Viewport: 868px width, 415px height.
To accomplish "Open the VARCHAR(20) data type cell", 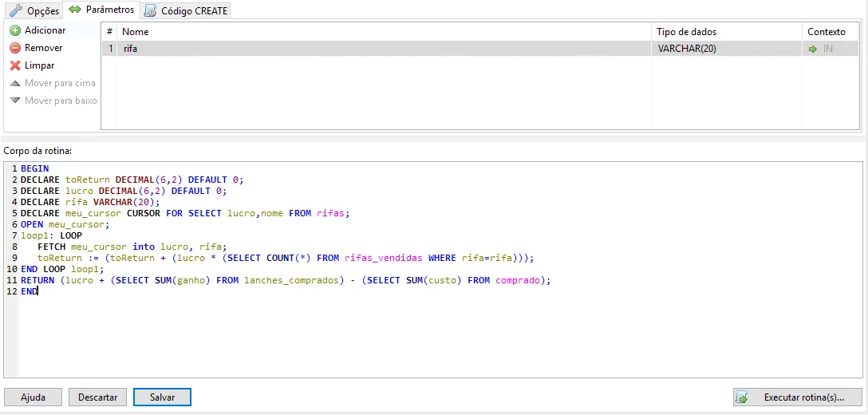I will (x=726, y=49).
